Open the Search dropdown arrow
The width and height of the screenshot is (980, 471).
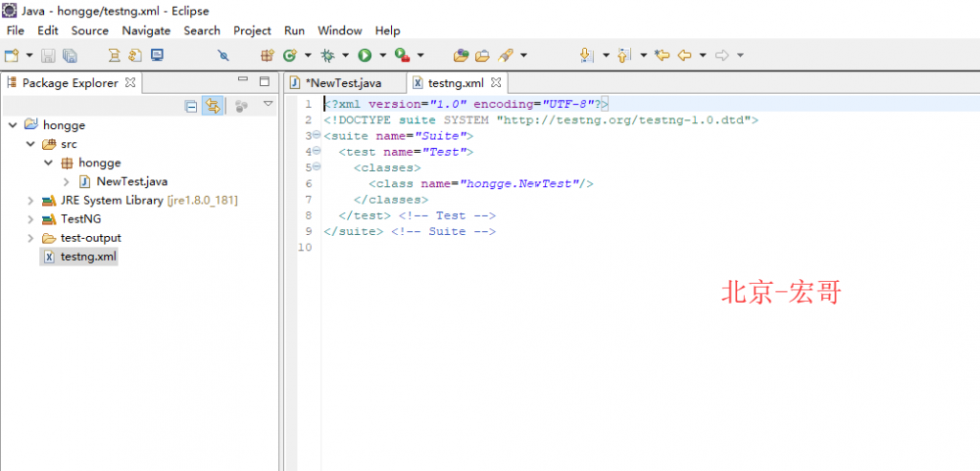click(x=523, y=56)
